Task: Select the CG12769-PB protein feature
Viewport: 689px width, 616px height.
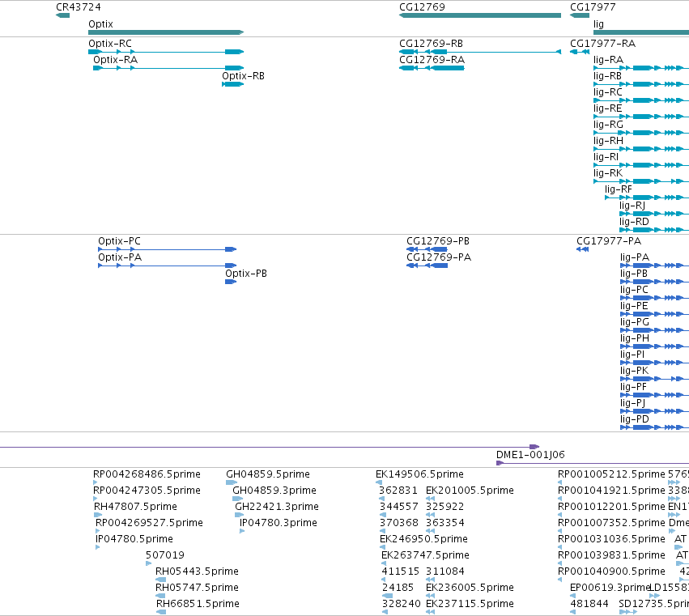Action: point(427,249)
